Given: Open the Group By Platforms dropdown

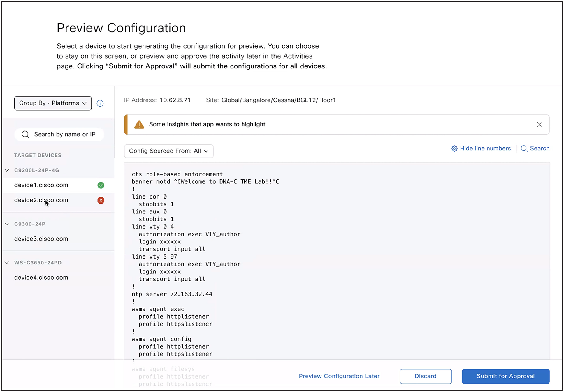Looking at the screenshot, I should 53,103.
